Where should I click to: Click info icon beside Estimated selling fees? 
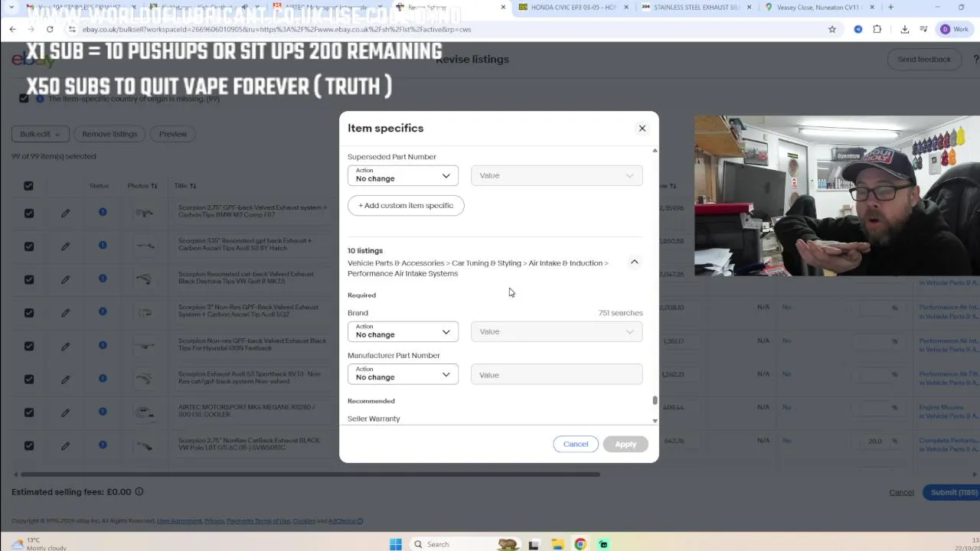point(139,492)
